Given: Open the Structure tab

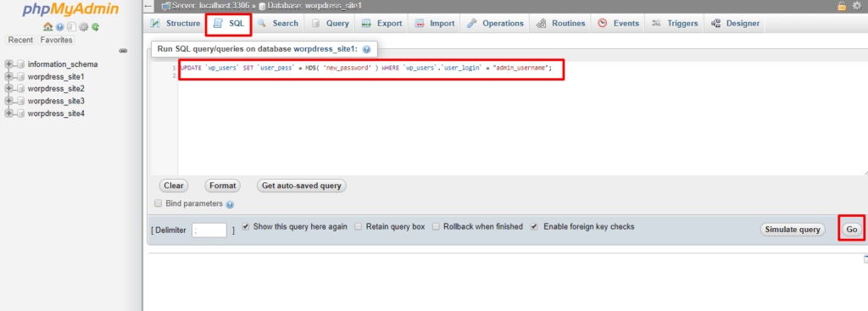Looking at the screenshot, I should pos(175,23).
